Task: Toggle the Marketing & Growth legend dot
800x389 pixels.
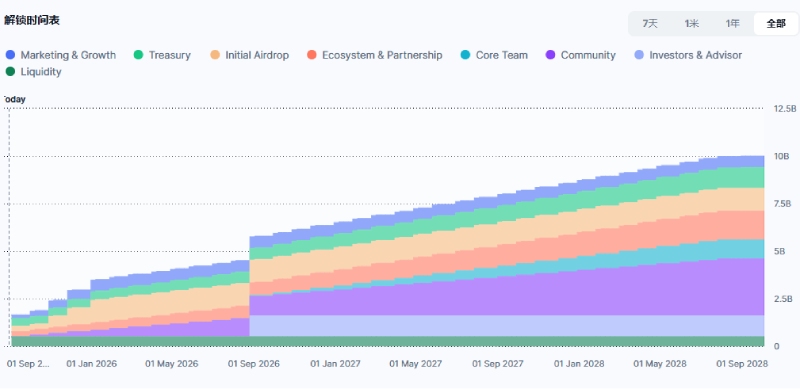Action: [x=10, y=55]
